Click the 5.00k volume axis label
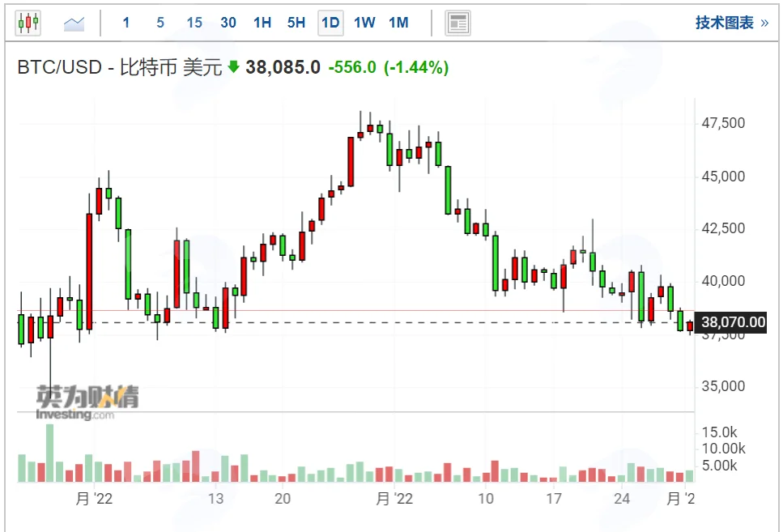 coord(719,466)
